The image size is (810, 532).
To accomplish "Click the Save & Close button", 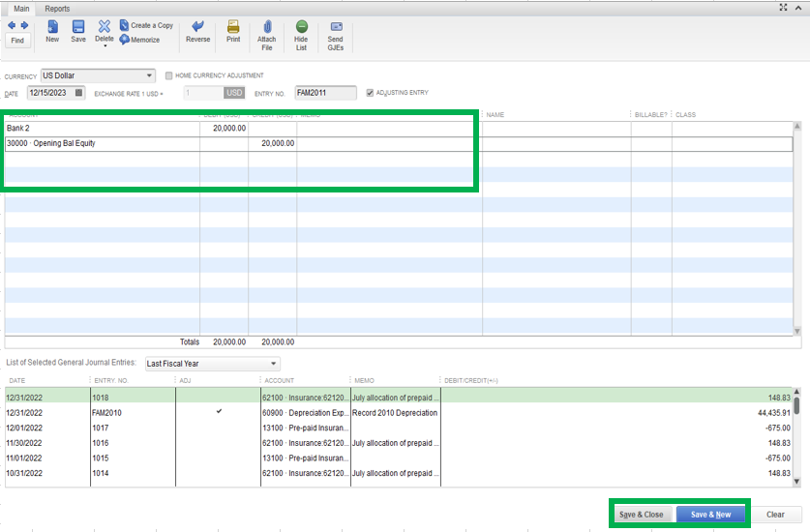I will click(641, 515).
